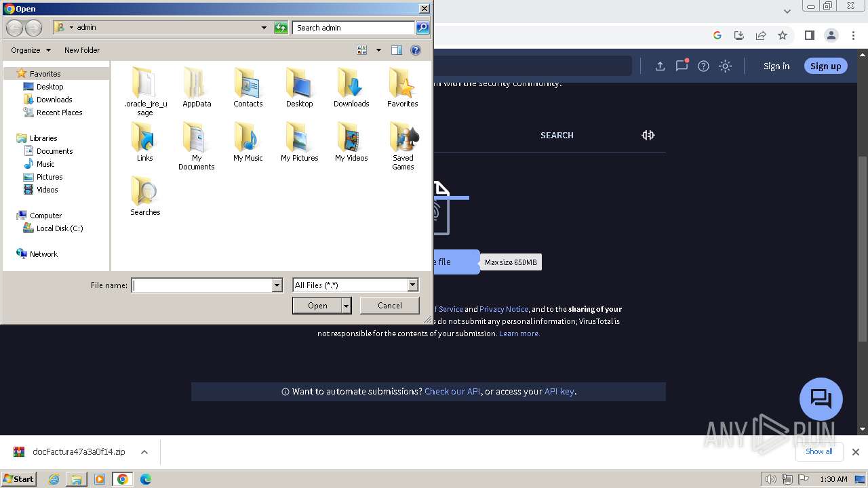
Task: Select Documents library in navigation pane
Action: coord(54,151)
